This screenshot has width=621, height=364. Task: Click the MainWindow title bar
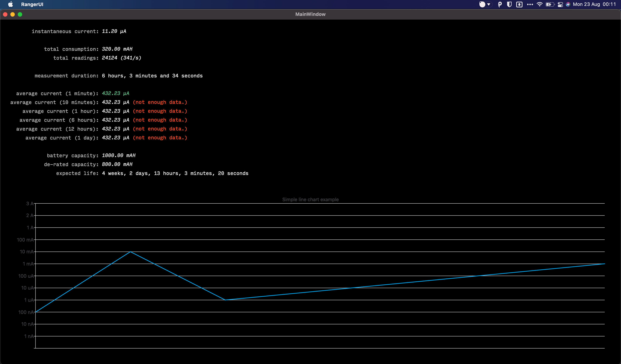click(310, 14)
